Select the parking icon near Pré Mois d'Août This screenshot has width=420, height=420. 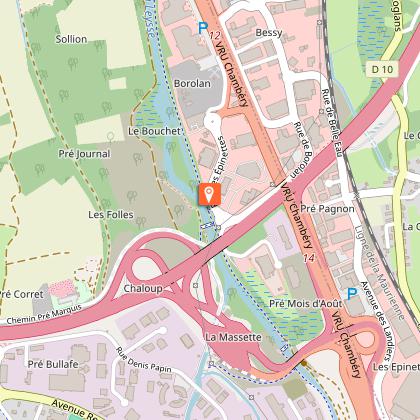click(x=352, y=294)
